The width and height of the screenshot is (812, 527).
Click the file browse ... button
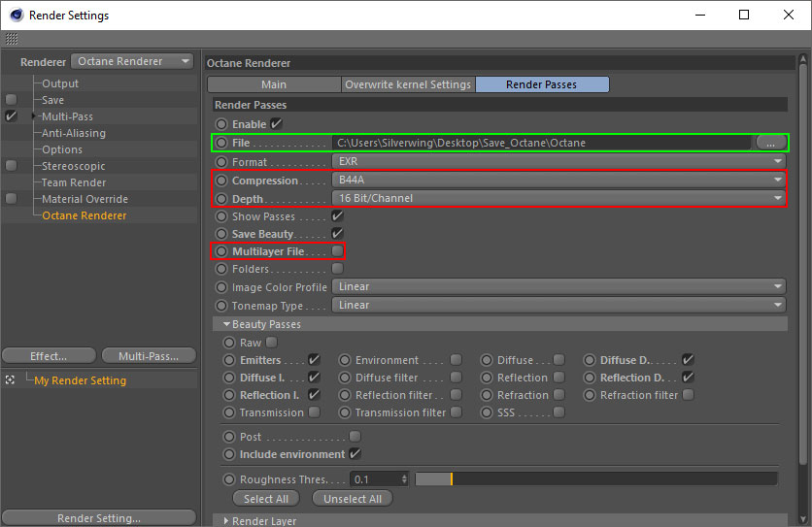(x=770, y=143)
